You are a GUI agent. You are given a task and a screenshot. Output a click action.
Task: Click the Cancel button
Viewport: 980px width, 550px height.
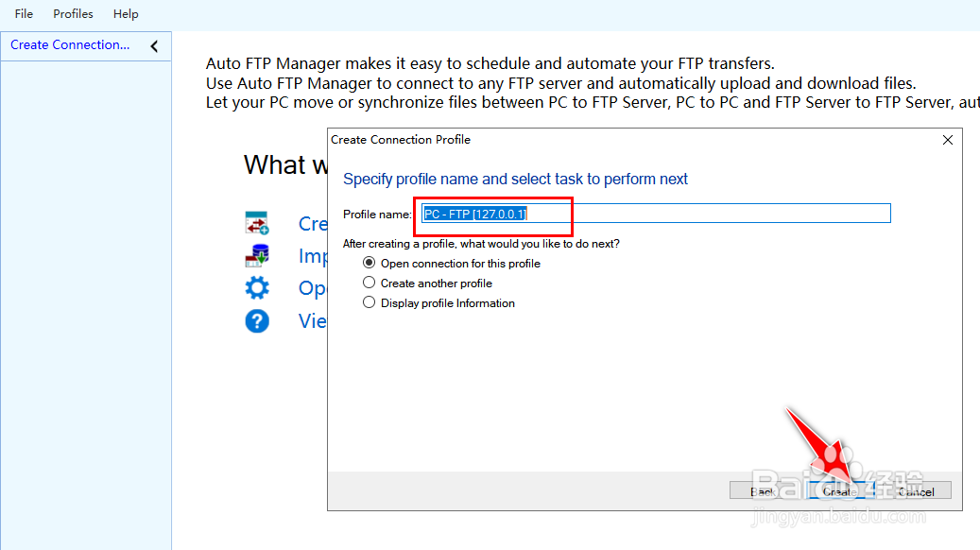[x=917, y=491]
